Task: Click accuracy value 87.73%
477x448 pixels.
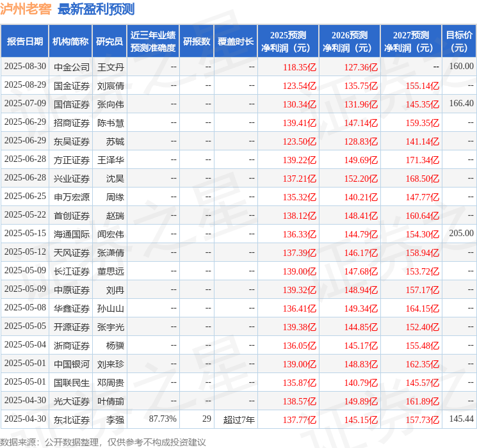Action: coord(163,419)
